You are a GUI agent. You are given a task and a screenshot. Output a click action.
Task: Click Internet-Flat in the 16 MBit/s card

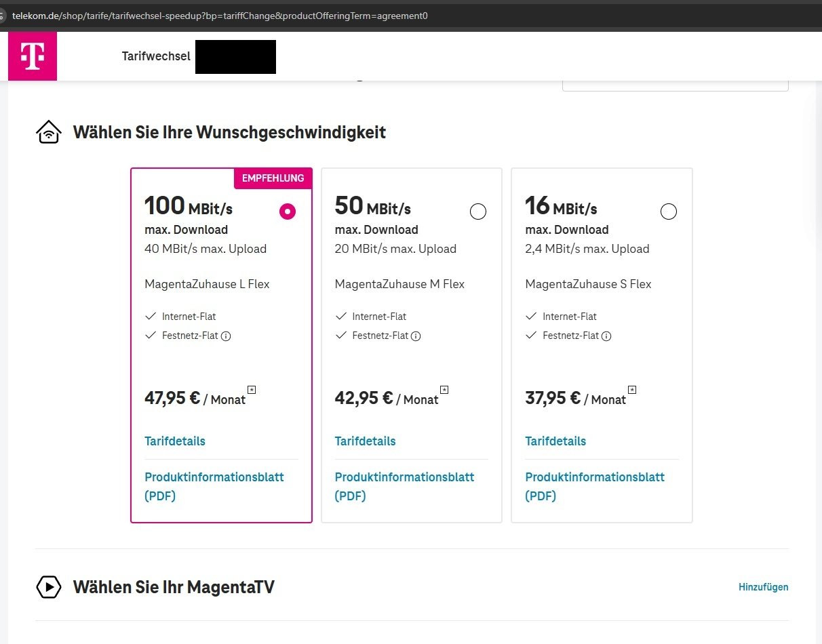click(570, 317)
